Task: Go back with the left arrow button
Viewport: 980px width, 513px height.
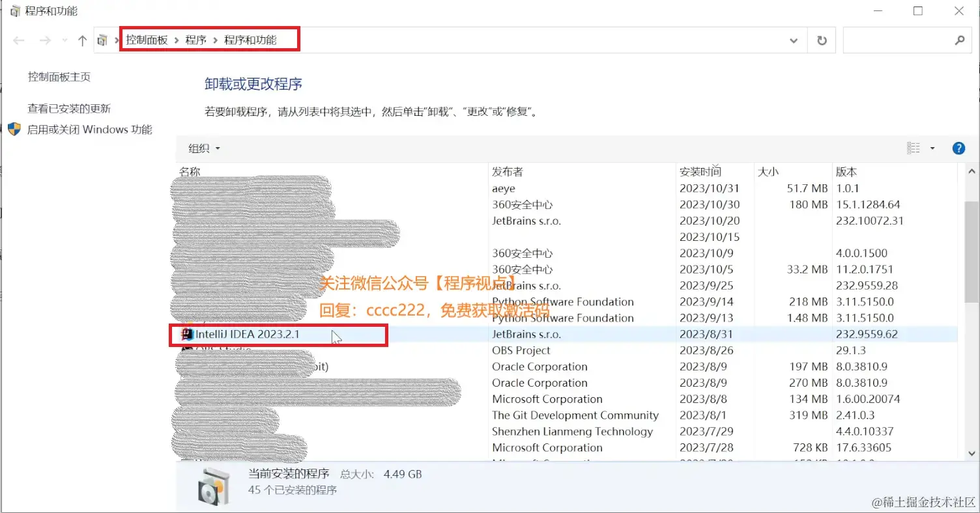Action: (19, 40)
